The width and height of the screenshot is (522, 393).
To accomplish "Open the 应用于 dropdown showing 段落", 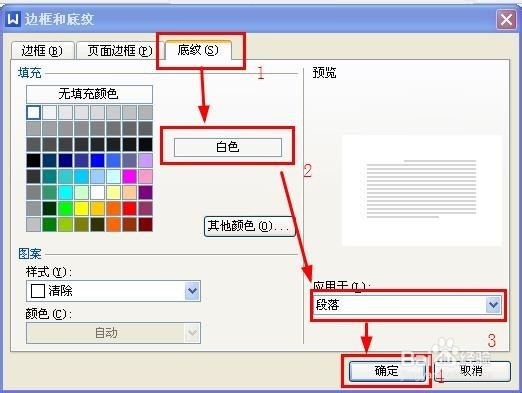I will click(408, 305).
